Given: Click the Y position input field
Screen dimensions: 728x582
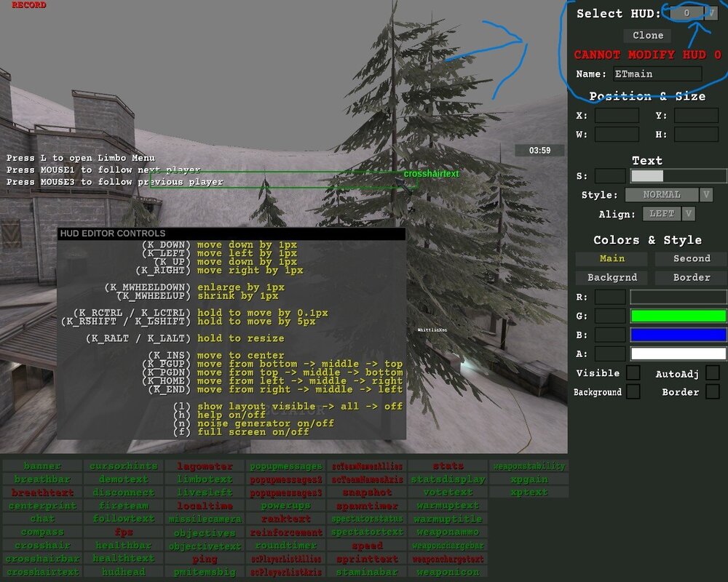Looking at the screenshot, I should (x=696, y=116).
